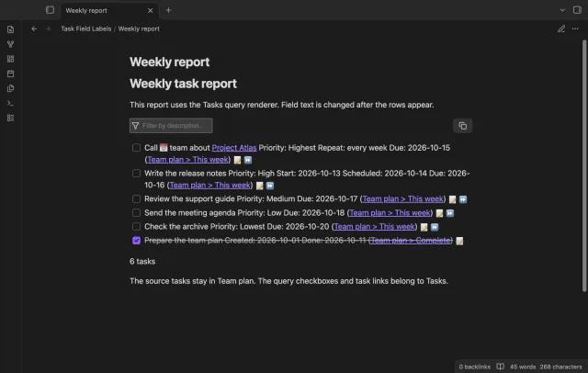The image size is (588, 373).
Task: Navigate back with the left arrow
Action: (x=34, y=28)
